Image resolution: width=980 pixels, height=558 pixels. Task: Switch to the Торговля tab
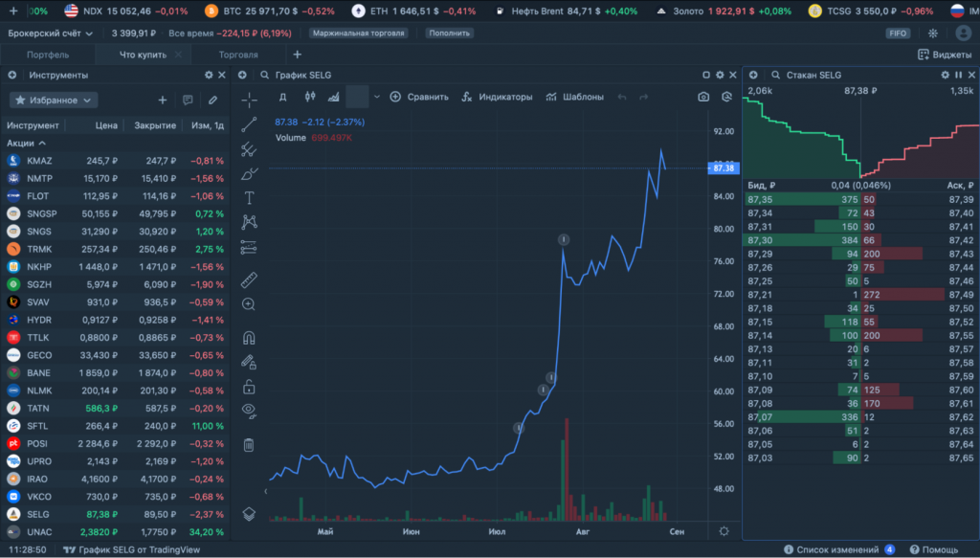tap(238, 55)
